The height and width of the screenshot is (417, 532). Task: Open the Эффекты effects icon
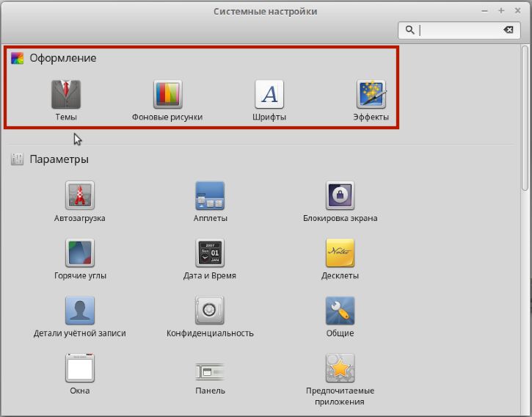click(x=371, y=95)
